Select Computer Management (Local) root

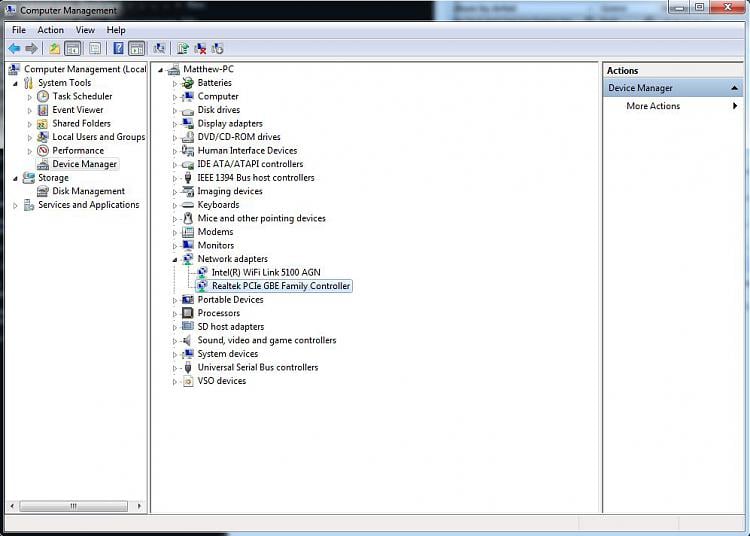[x=85, y=69]
